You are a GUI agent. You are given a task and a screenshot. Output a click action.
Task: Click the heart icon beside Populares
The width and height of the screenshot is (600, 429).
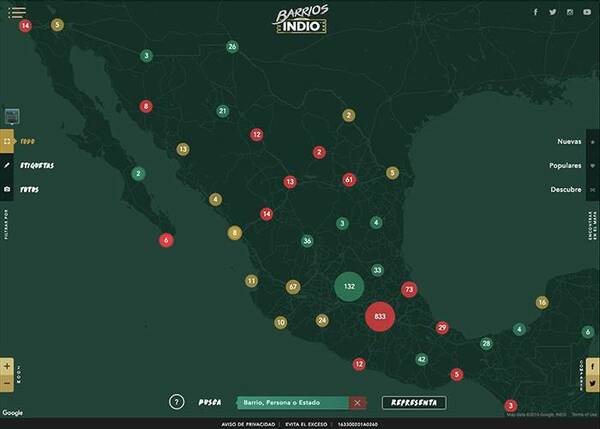coord(593,165)
